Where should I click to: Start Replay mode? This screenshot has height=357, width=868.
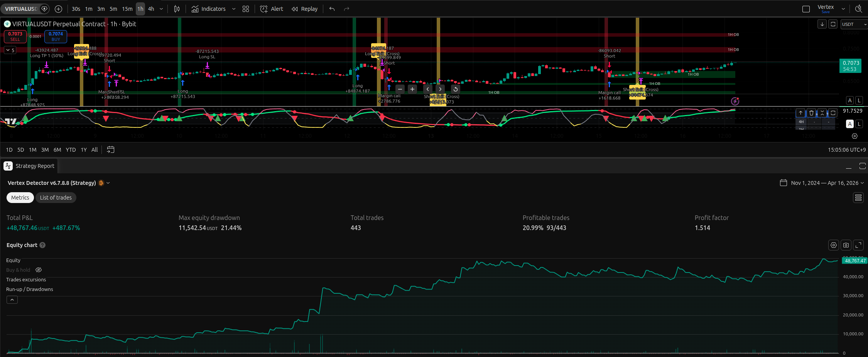[x=304, y=9]
